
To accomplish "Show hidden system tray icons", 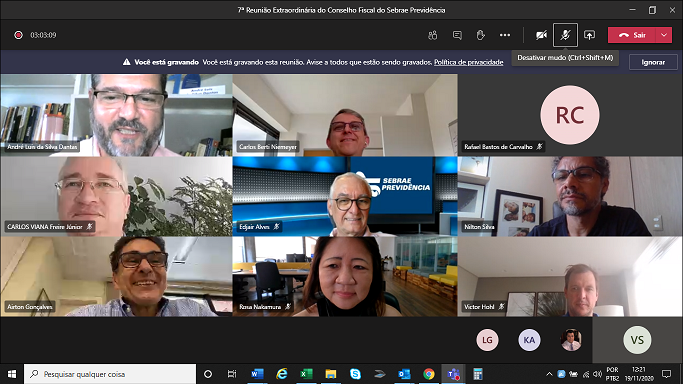I will [x=549, y=374].
